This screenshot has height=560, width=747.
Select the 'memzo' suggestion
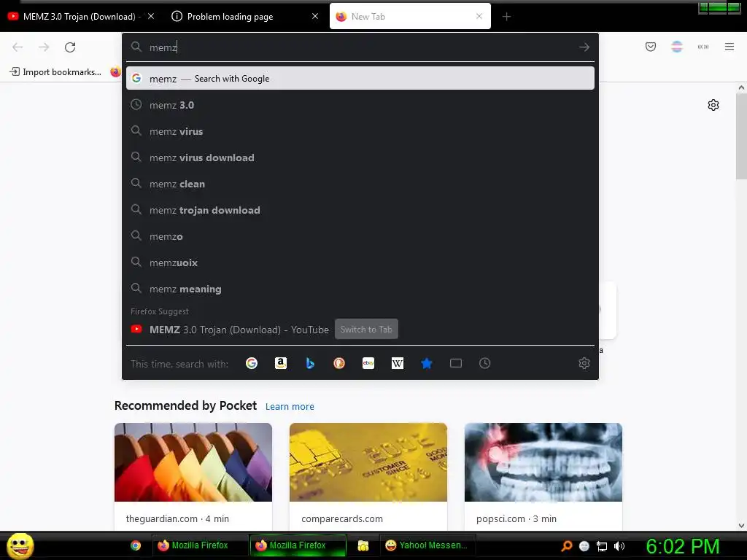point(360,236)
